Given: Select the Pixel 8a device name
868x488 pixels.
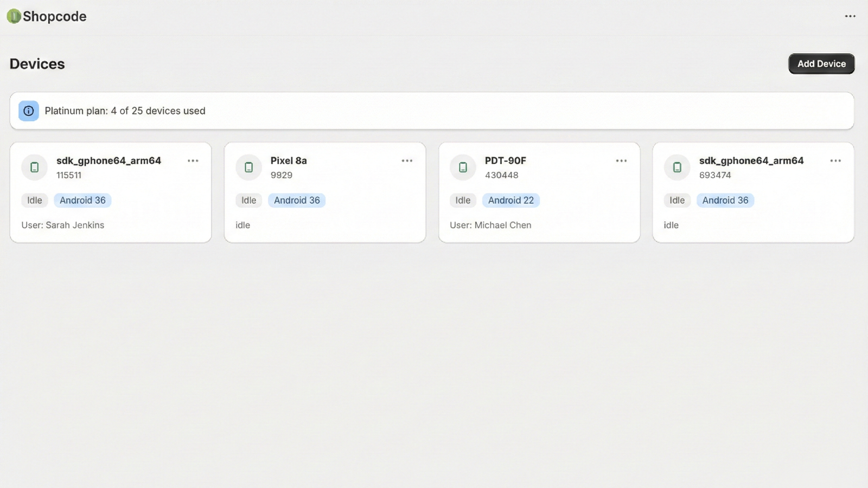Looking at the screenshot, I should 289,160.
